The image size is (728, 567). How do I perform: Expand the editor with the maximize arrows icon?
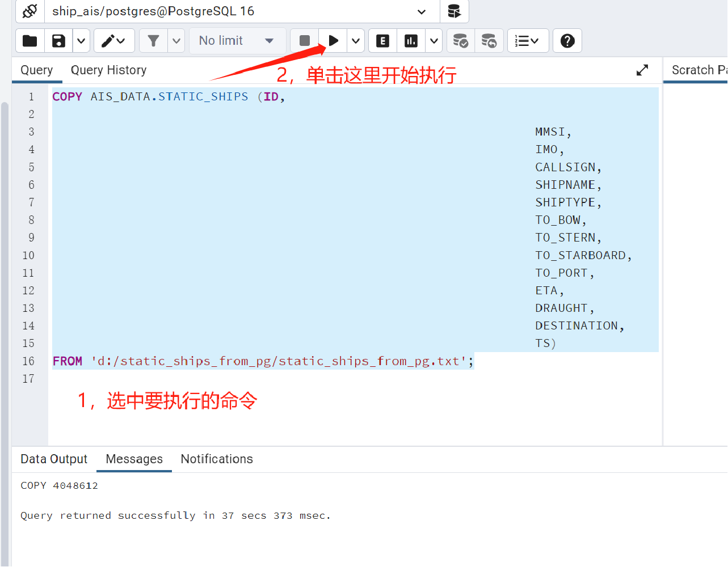click(642, 70)
